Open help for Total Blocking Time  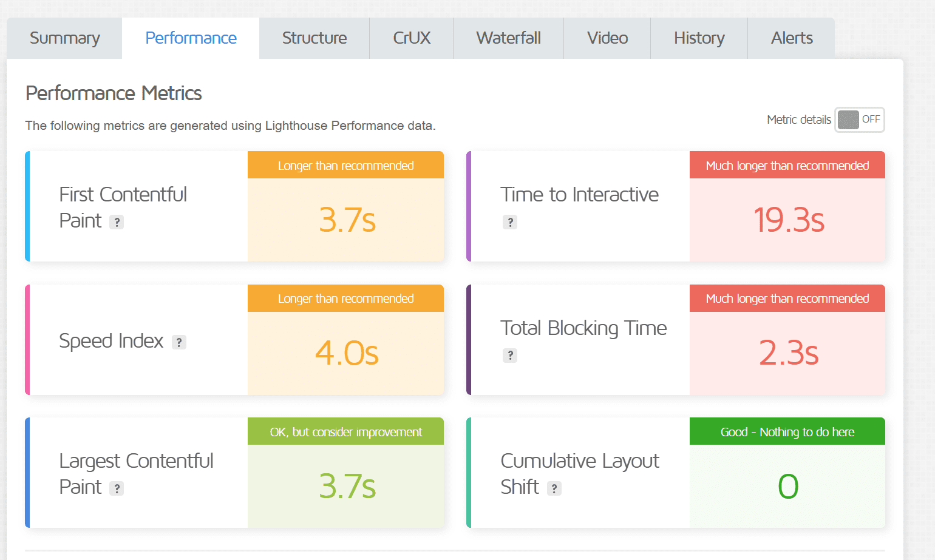tap(510, 356)
